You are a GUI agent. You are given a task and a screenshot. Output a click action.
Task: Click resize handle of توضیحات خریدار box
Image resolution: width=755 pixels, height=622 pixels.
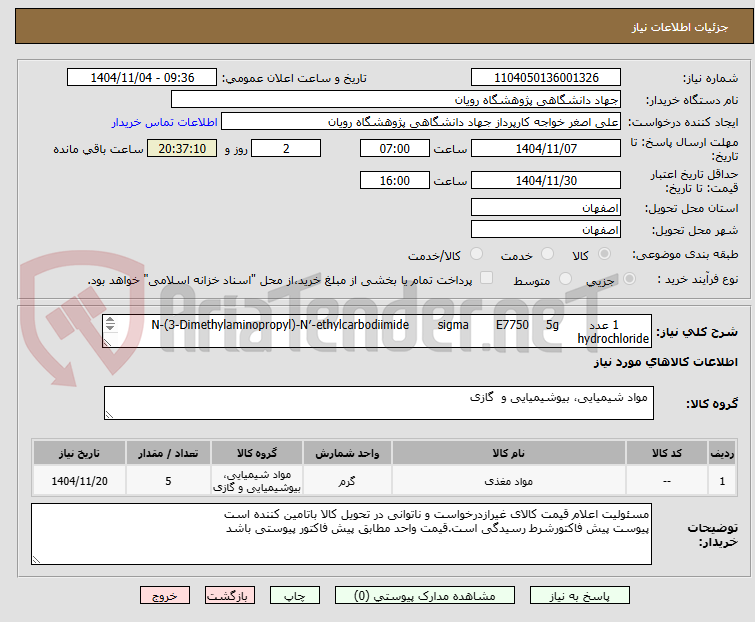[36, 559]
